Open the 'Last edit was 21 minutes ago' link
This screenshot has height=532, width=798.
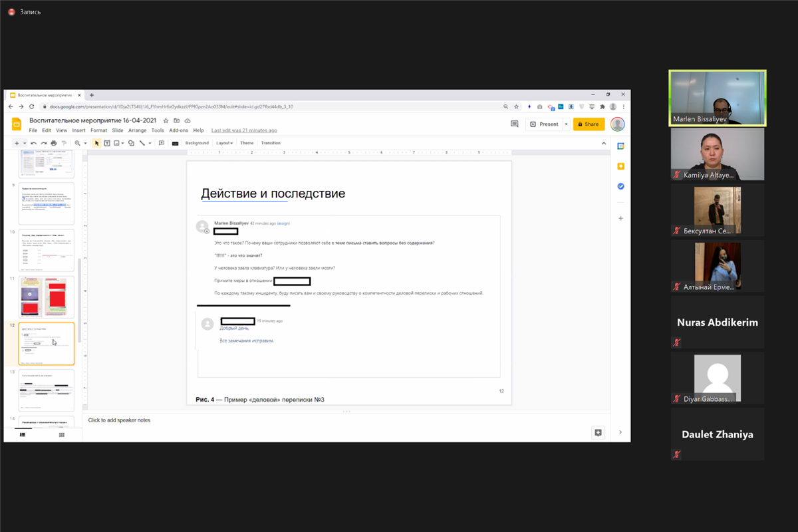point(244,130)
